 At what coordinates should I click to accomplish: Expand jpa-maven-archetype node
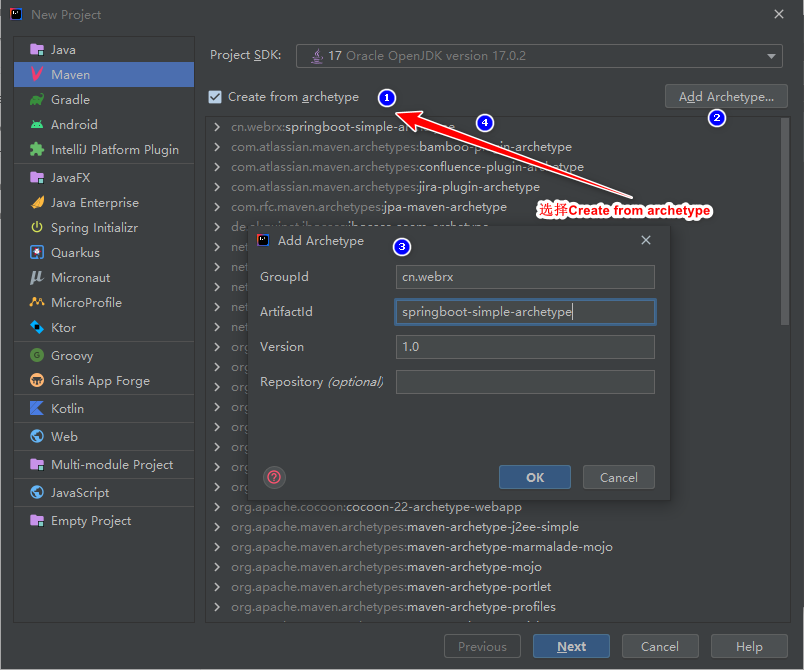click(x=217, y=207)
